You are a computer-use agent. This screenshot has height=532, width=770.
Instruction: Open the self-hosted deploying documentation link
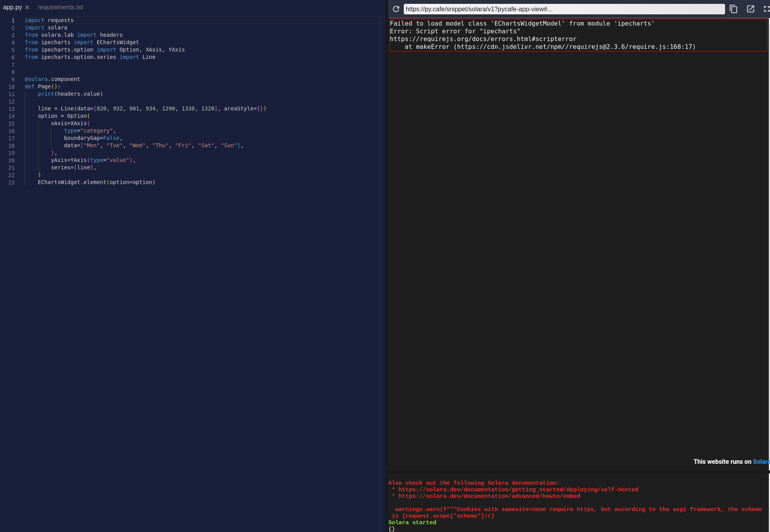(x=518, y=489)
